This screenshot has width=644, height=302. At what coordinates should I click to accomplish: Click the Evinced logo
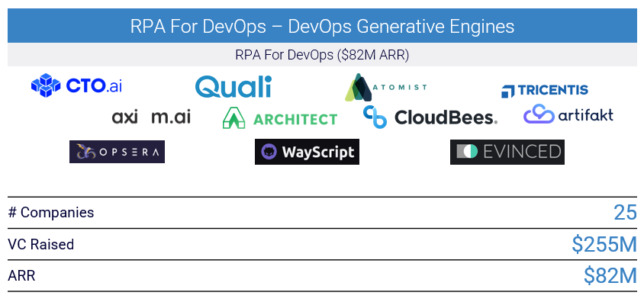pyautogui.click(x=507, y=152)
